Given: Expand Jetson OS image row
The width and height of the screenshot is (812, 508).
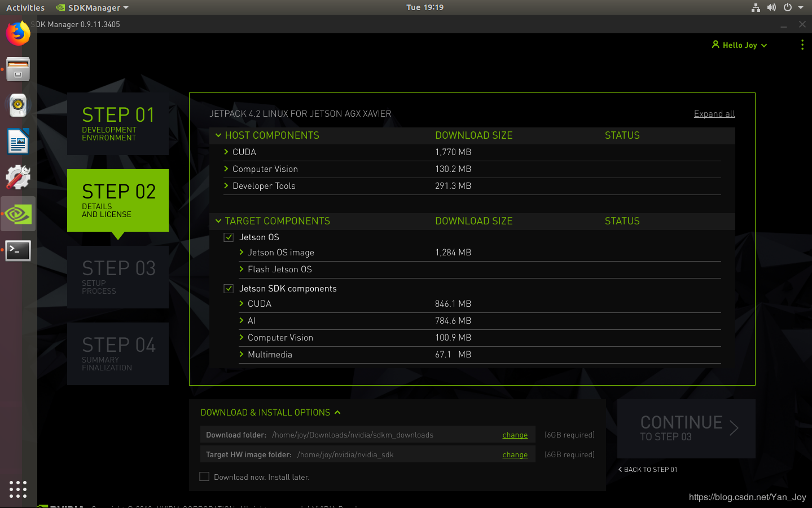Looking at the screenshot, I should 242,253.
